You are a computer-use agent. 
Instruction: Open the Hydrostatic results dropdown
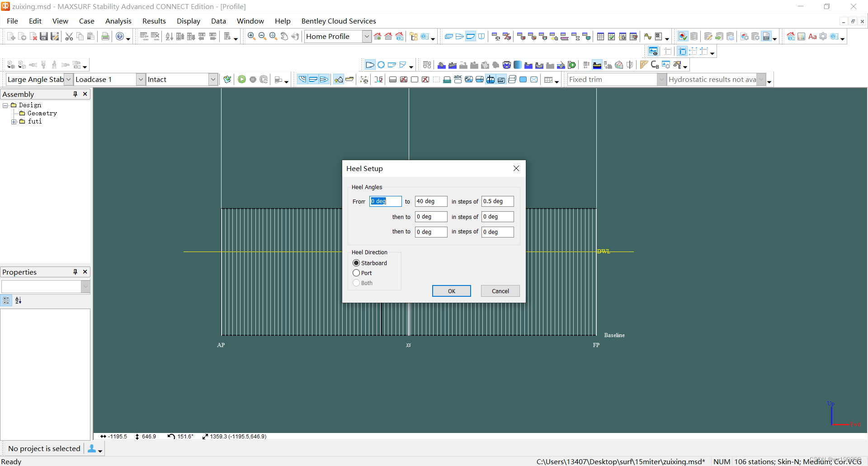[x=761, y=80]
